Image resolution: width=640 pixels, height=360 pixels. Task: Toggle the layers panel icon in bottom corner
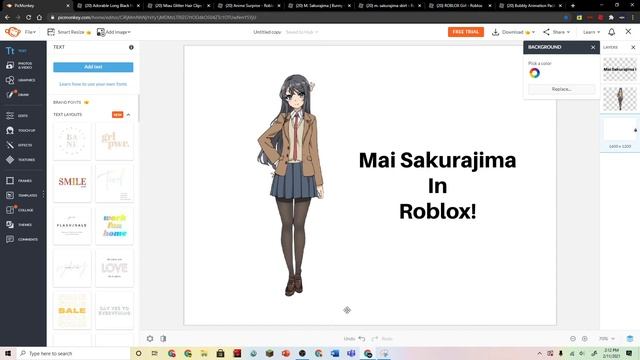pos(630,339)
